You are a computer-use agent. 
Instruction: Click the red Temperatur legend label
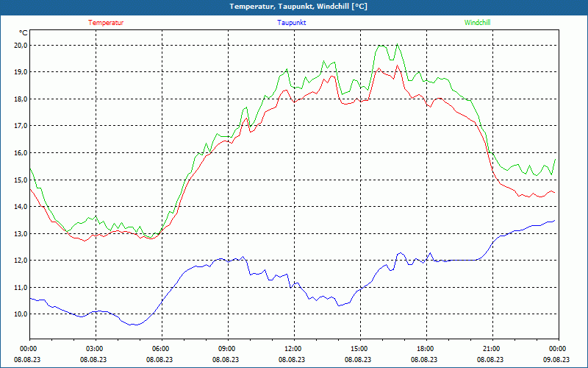pos(106,23)
